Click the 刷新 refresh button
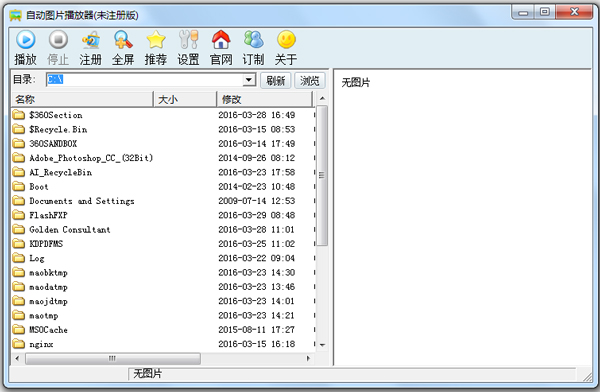The height and width of the screenshot is (392, 600). (x=276, y=80)
